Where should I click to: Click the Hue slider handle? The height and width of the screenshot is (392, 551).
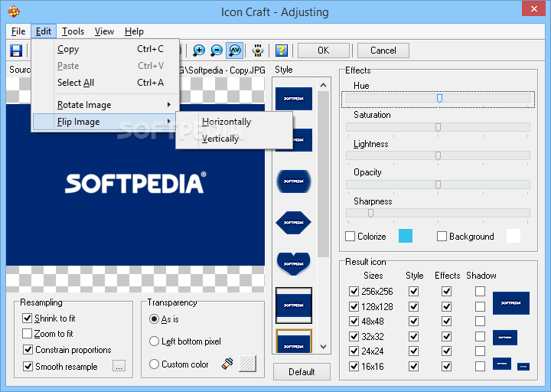coord(439,99)
